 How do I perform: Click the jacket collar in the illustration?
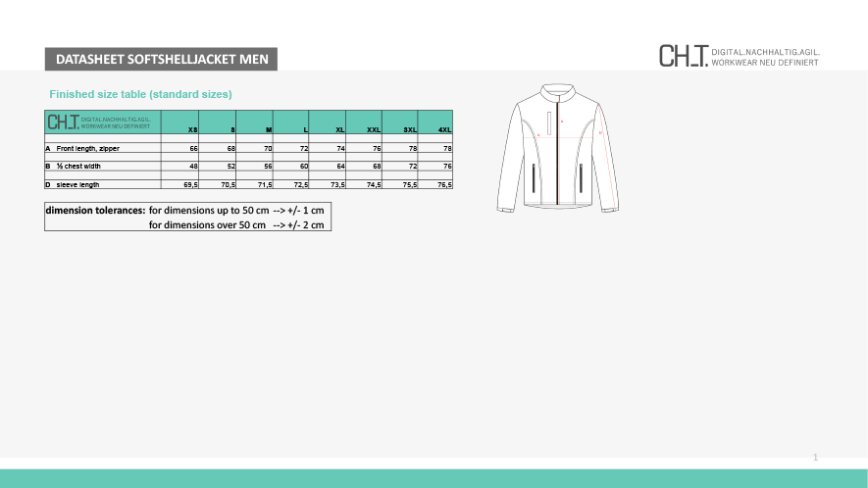pyautogui.click(x=557, y=92)
